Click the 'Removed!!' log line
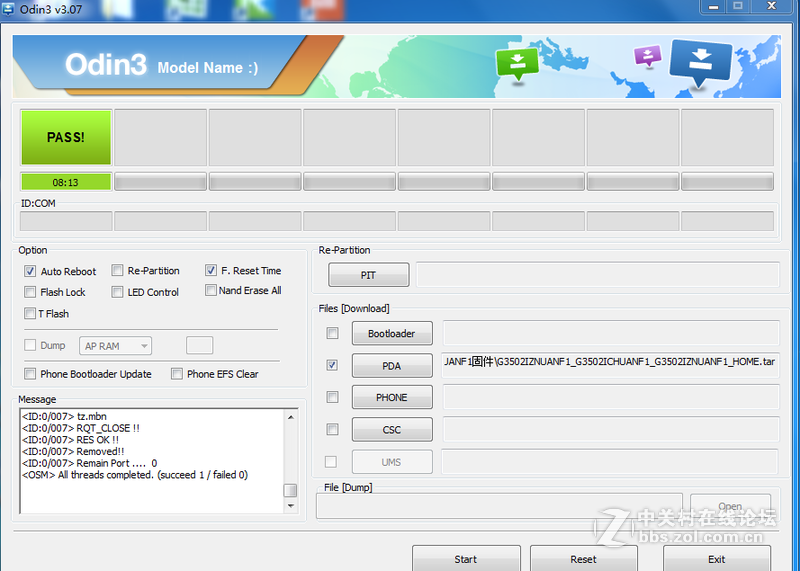Viewport: 800px width, 571px height. point(73,452)
